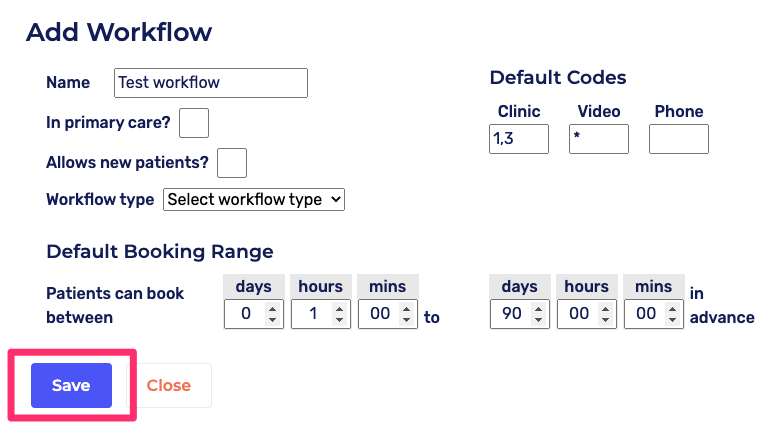
Task: Increase minimum mins stepper up arrow
Action: point(405,309)
